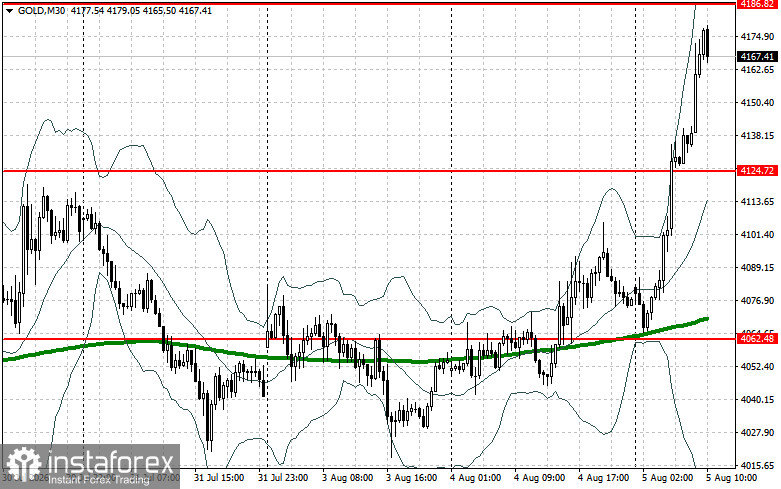Click time axis label 4 Aug 09:00
Image resolution: width=781 pixels, height=489 pixels.
[539, 478]
